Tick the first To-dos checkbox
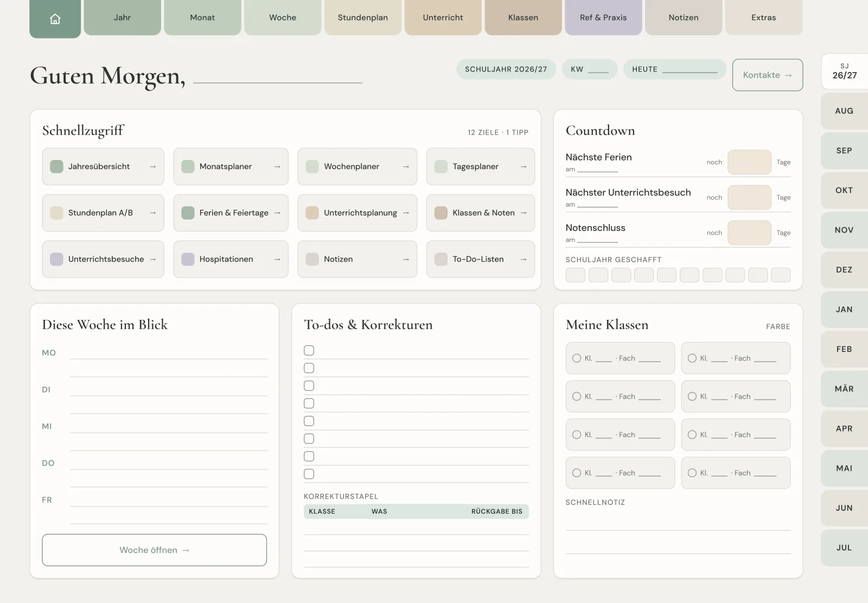The image size is (868, 603). [x=309, y=350]
